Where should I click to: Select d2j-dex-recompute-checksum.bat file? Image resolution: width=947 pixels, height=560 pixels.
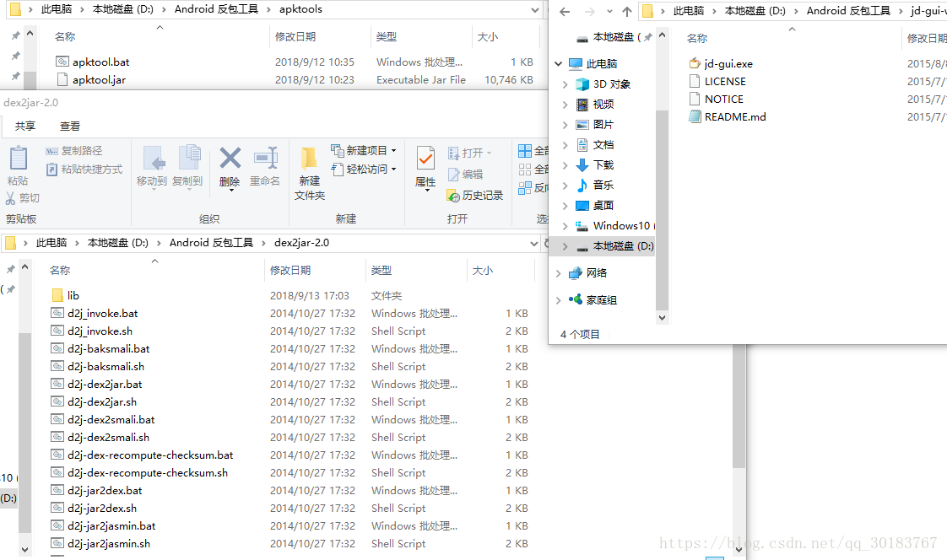pyautogui.click(x=150, y=455)
